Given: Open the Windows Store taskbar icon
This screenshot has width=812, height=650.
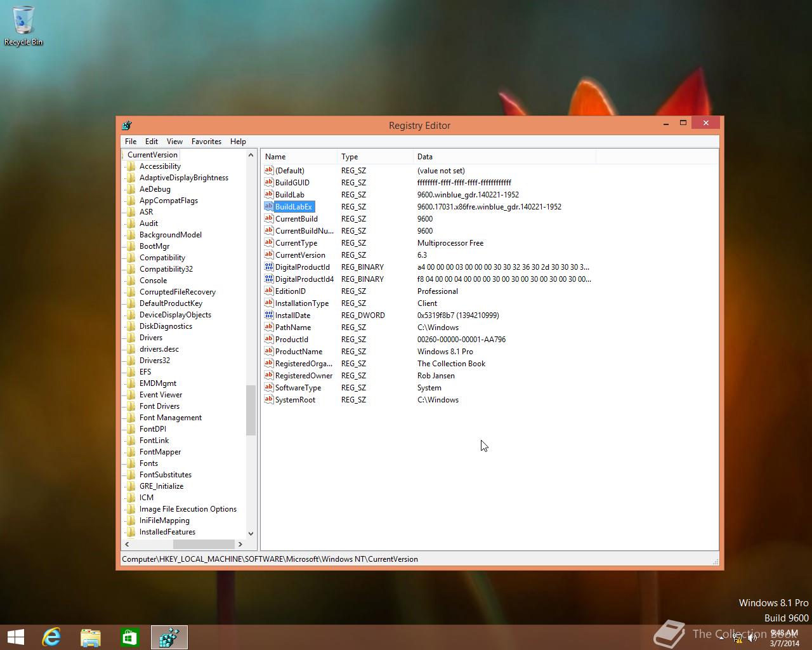Looking at the screenshot, I should tap(130, 637).
